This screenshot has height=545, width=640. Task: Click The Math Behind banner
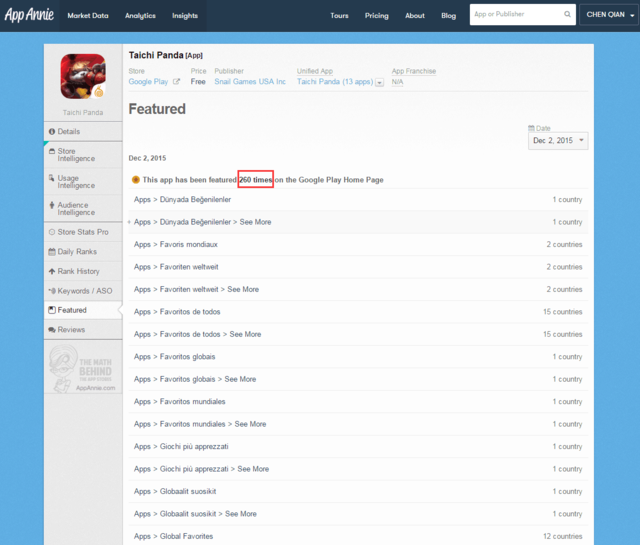[x=83, y=367]
